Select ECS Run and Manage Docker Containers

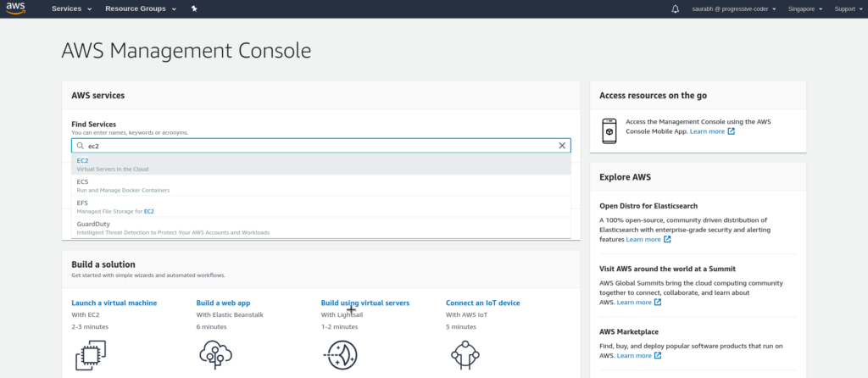pyautogui.click(x=321, y=186)
